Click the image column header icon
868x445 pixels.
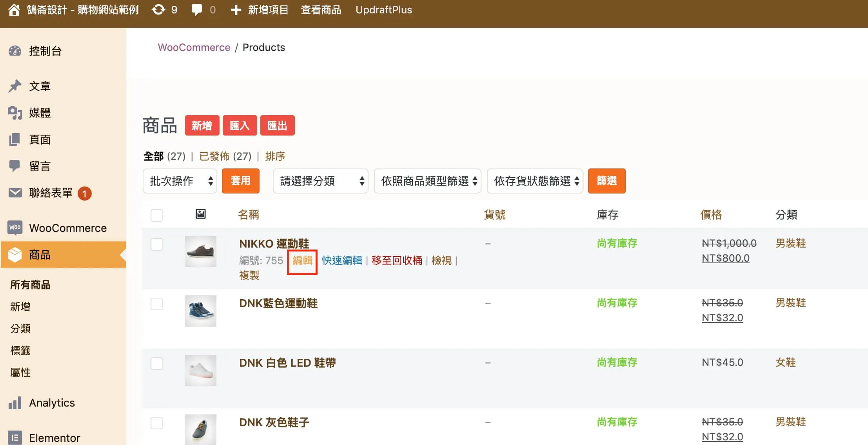pos(201,214)
